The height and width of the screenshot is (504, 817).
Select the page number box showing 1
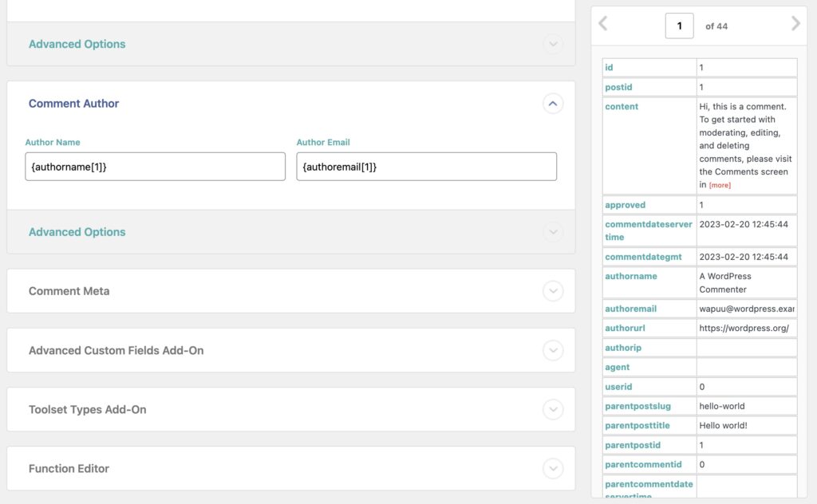coord(679,25)
